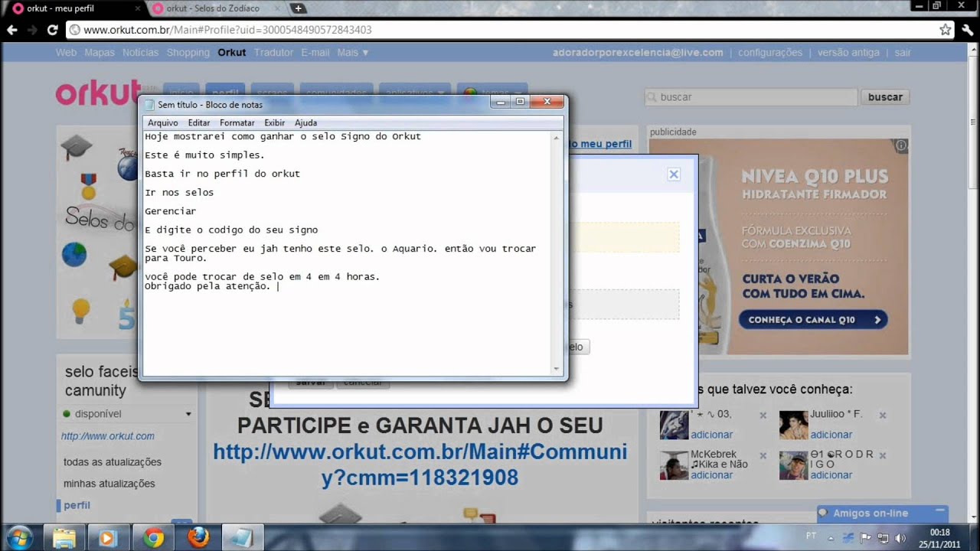Open Windows Media Player from taskbar

click(108, 538)
